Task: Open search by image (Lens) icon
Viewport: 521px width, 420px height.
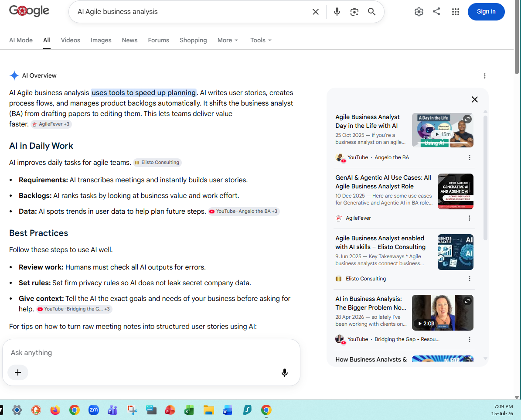Action: click(x=354, y=12)
